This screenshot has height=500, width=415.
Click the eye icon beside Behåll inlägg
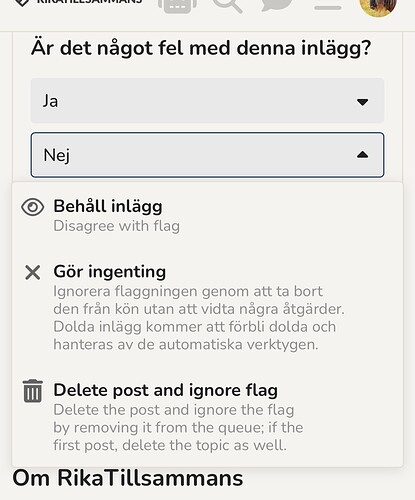33,207
